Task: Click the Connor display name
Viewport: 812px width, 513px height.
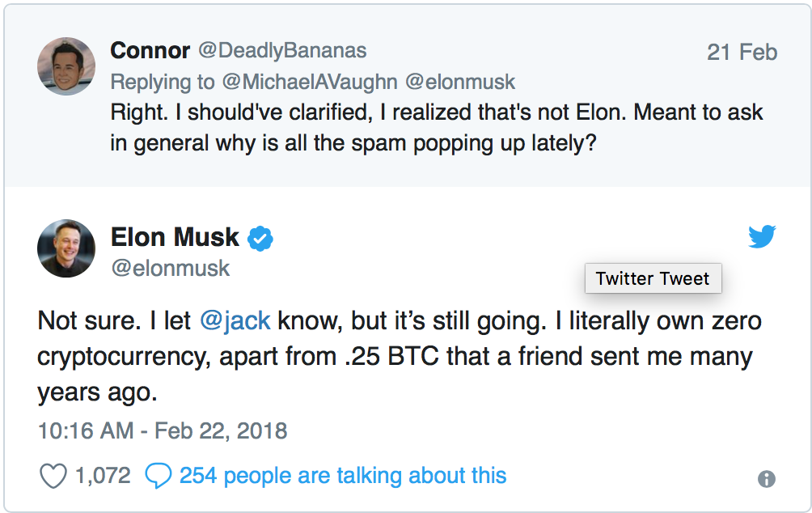Action: pos(150,51)
